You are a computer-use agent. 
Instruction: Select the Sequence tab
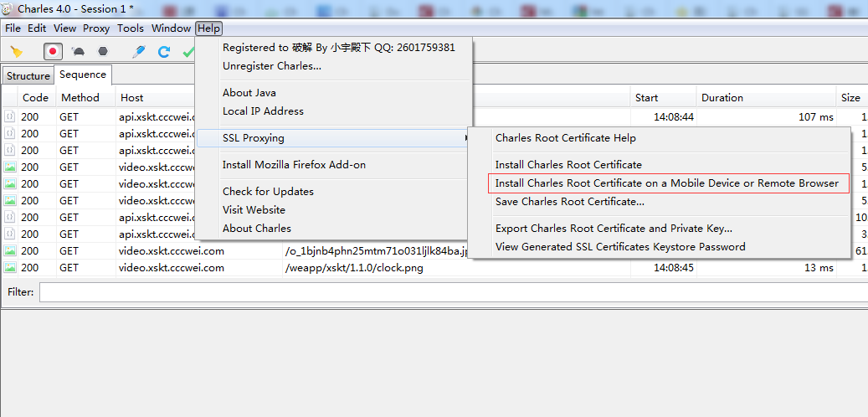point(83,75)
